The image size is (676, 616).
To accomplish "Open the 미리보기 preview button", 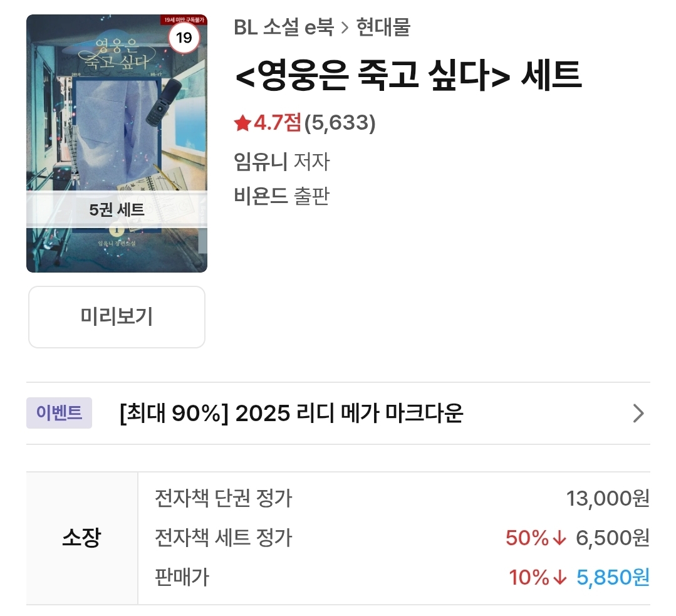I will [117, 317].
